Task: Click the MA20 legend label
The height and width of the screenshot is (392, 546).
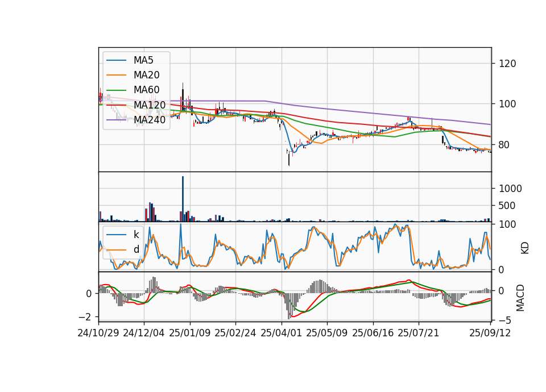Action: coord(146,75)
